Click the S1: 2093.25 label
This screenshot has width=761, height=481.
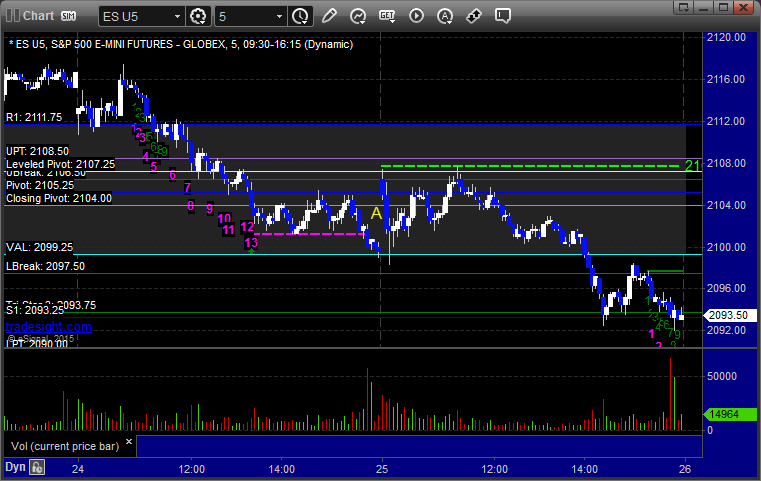[x=35, y=310]
